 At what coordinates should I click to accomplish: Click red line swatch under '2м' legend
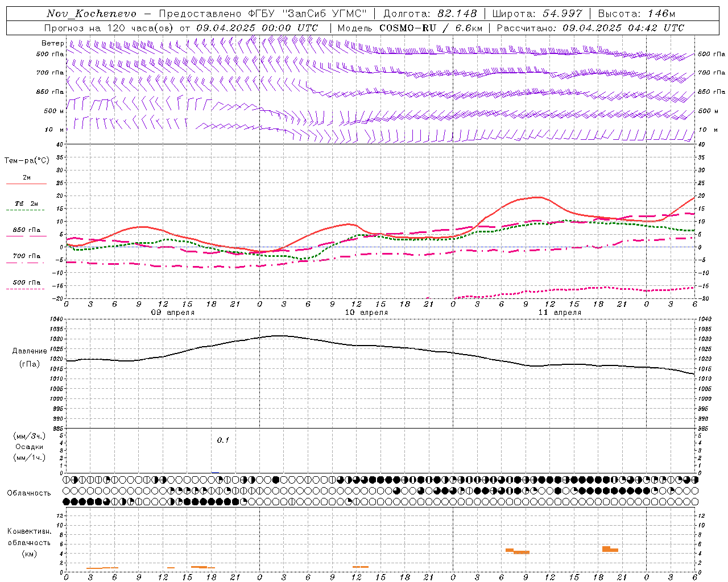click(x=26, y=184)
